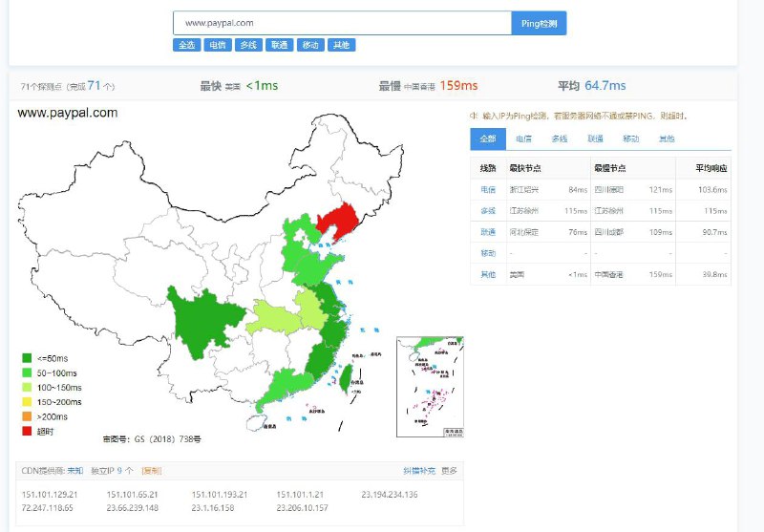
Task: Click the 河北保定 fastest node cell
Action: click(x=524, y=232)
